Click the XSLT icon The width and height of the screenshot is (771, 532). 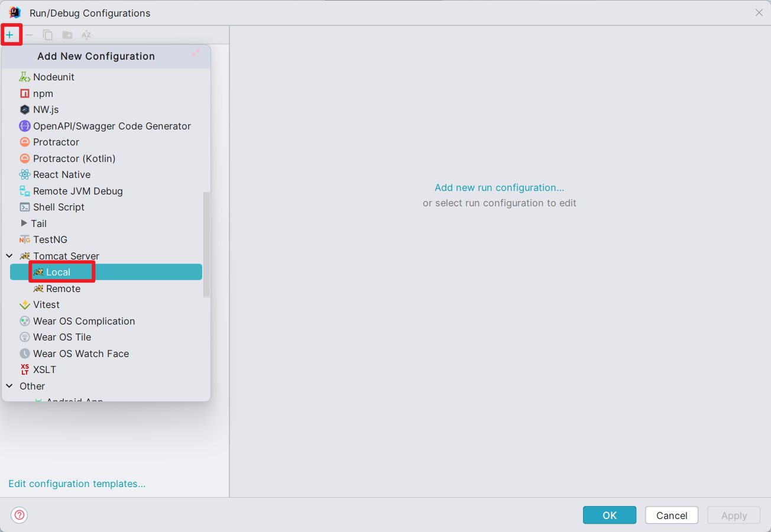click(24, 369)
